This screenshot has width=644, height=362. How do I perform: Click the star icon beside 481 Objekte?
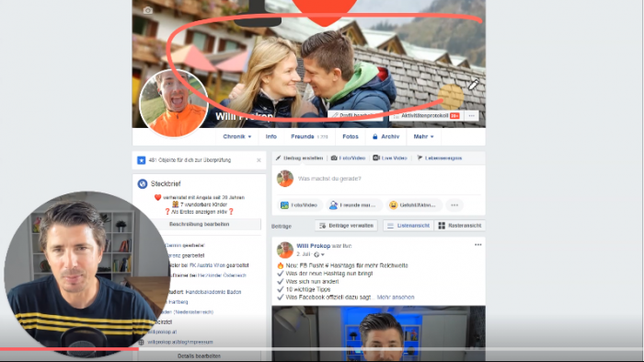(141, 160)
